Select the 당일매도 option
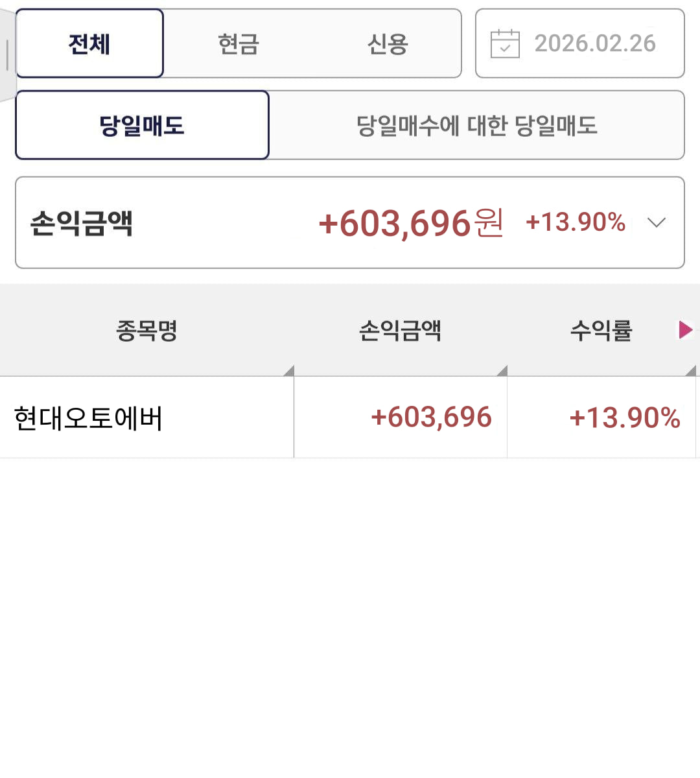 point(142,125)
